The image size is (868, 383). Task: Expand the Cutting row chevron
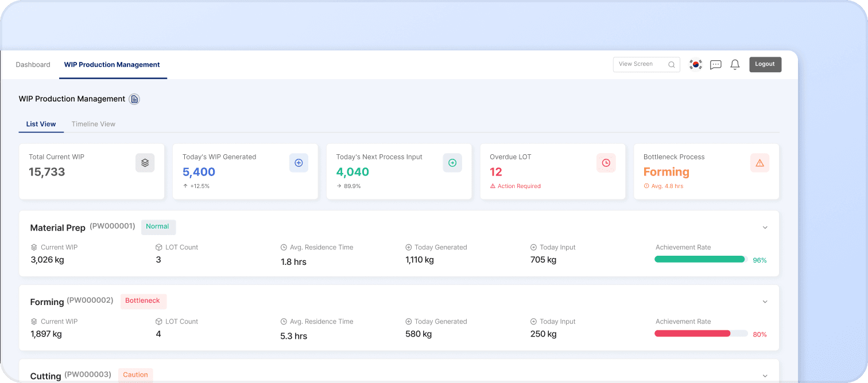[x=765, y=376]
